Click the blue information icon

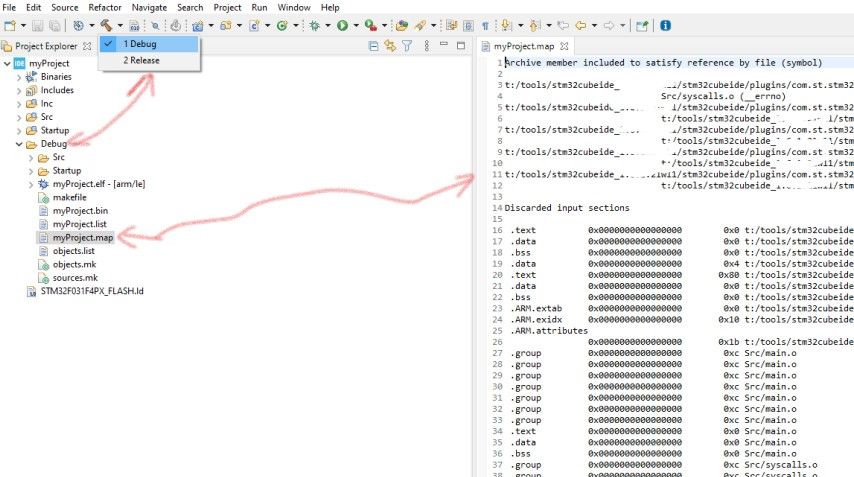click(665, 26)
